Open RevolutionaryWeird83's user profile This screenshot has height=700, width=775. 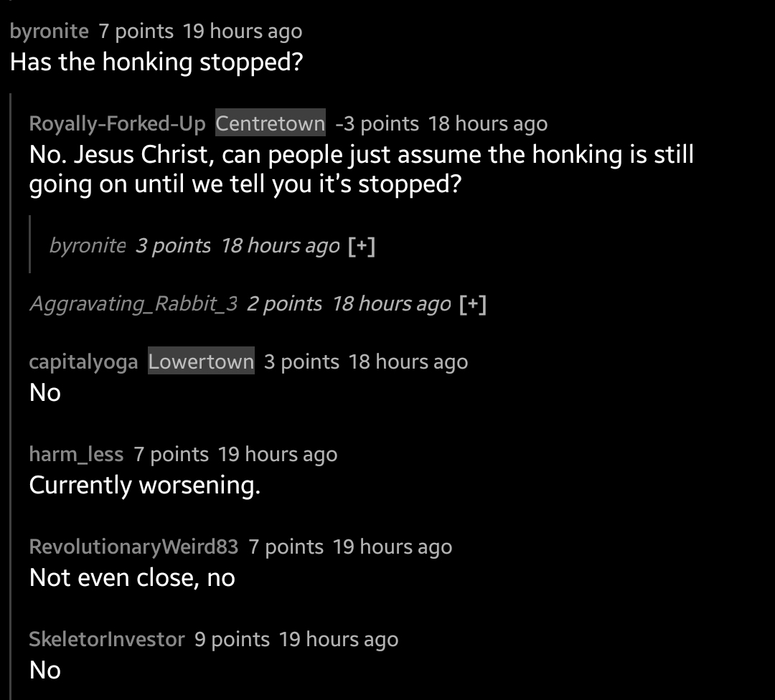coord(133,547)
